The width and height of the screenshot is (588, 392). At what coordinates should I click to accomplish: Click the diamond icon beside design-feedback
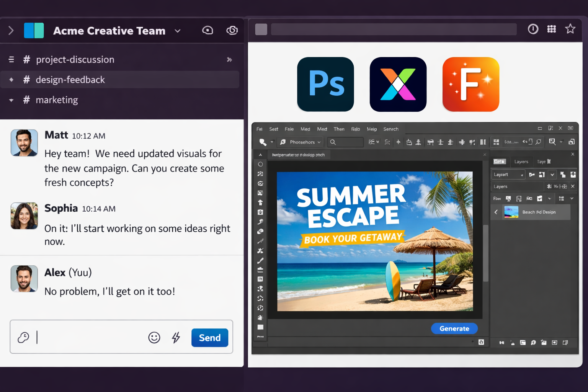(x=11, y=80)
